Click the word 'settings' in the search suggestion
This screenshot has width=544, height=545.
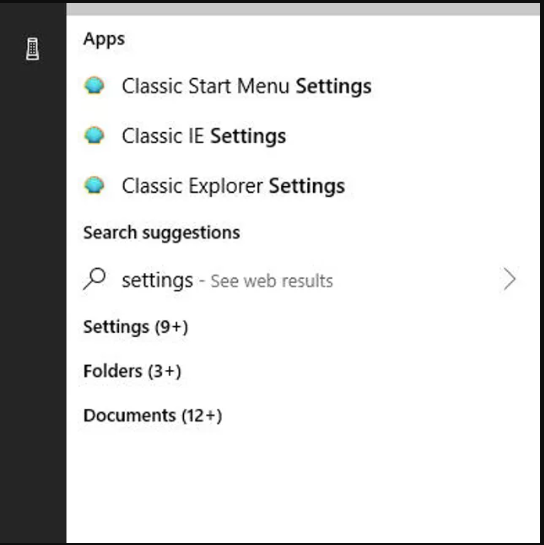tap(157, 280)
